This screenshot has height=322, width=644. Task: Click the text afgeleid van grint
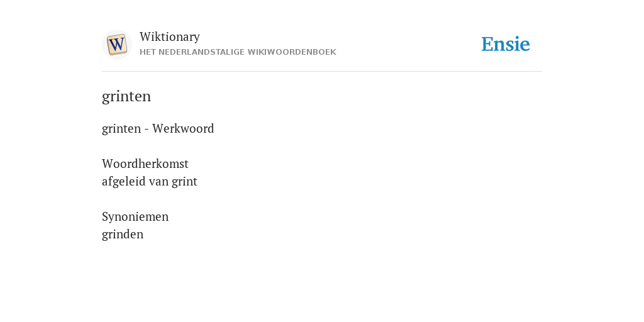pos(150,182)
